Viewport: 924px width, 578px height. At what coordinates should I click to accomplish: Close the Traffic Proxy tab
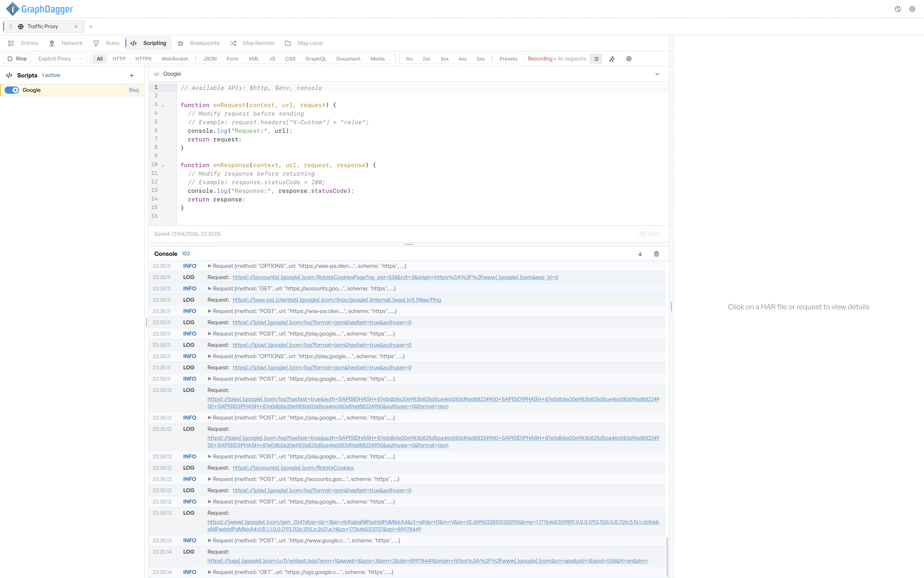click(76, 26)
